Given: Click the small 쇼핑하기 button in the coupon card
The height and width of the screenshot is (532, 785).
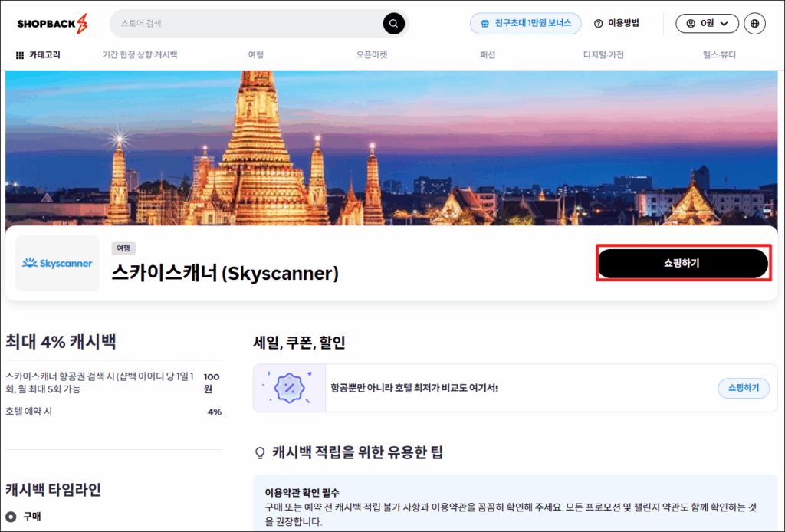Looking at the screenshot, I should (744, 388).
